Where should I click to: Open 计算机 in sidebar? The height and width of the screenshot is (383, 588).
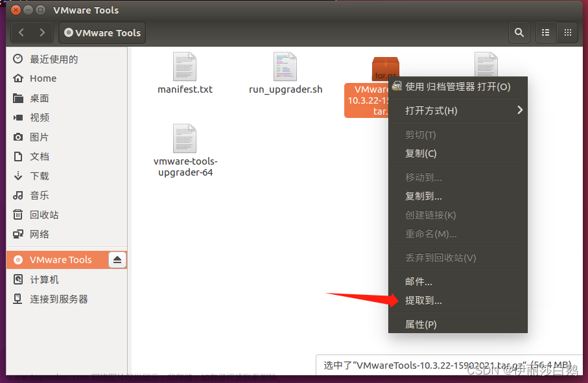[x=67, y=279]
